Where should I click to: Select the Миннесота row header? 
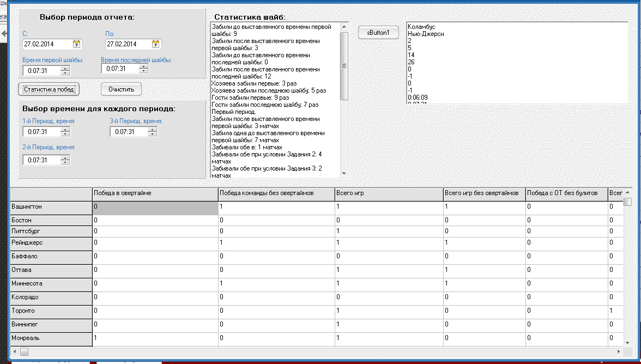point(51,285)
